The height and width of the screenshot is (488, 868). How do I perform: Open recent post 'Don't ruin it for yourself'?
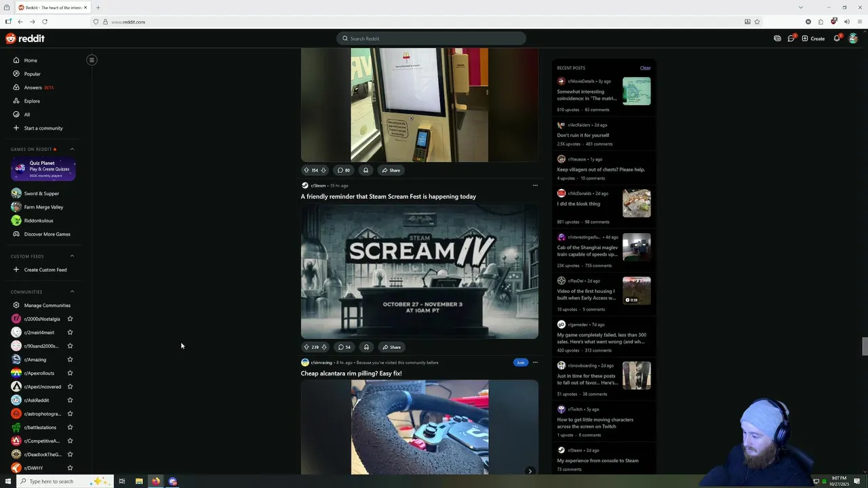coord(583,135)
